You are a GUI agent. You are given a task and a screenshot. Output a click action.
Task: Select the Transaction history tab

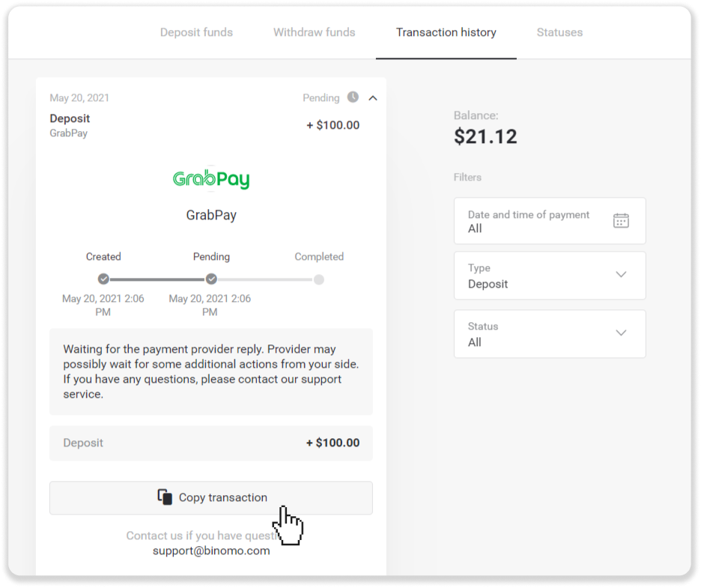point(446,32)
